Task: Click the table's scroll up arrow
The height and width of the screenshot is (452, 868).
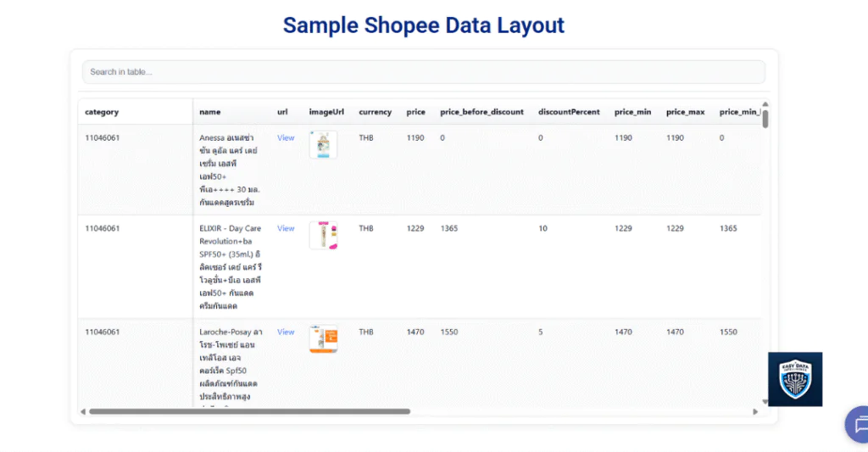Action: point(765,104)
